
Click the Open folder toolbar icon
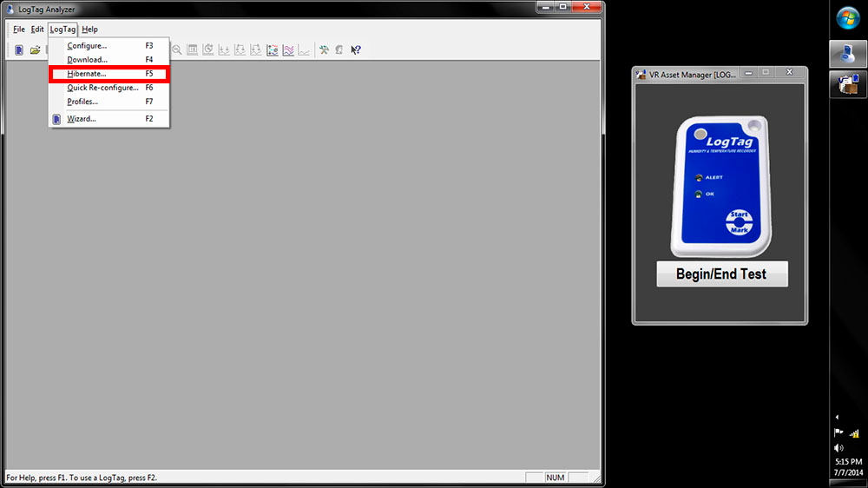pyautogui.click(x=36, y=50)
